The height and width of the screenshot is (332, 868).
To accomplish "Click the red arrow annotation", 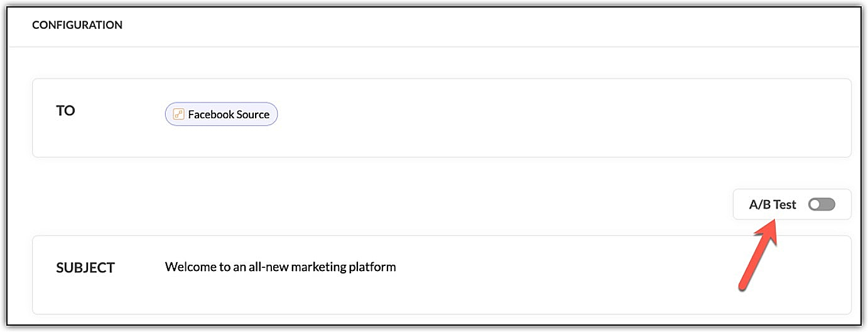I will coord(758,255).
